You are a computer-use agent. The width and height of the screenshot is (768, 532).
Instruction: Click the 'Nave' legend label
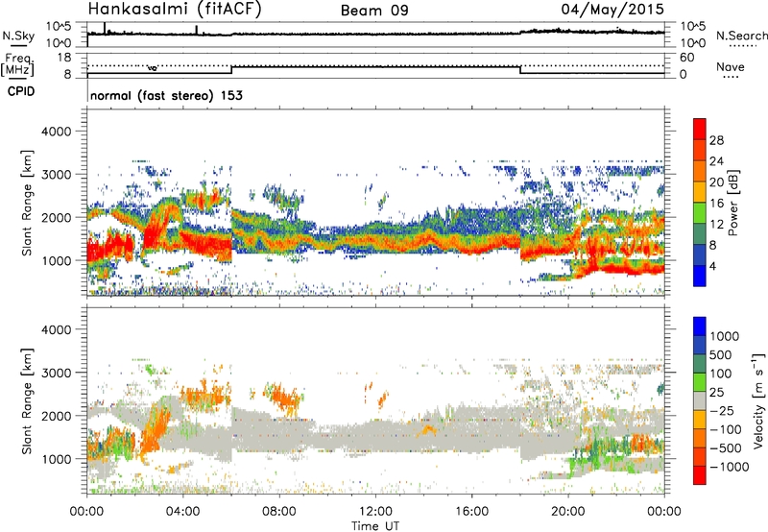click(731, 67)
